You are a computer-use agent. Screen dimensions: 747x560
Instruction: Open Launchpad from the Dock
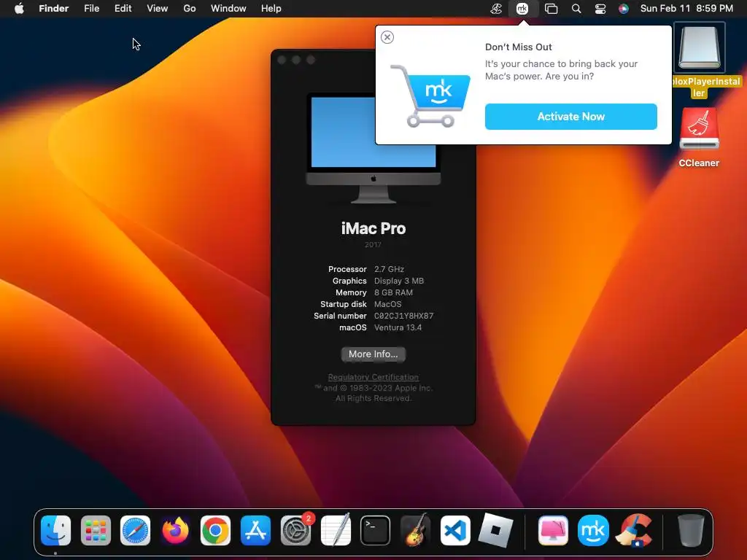click(x=96, y=531)
